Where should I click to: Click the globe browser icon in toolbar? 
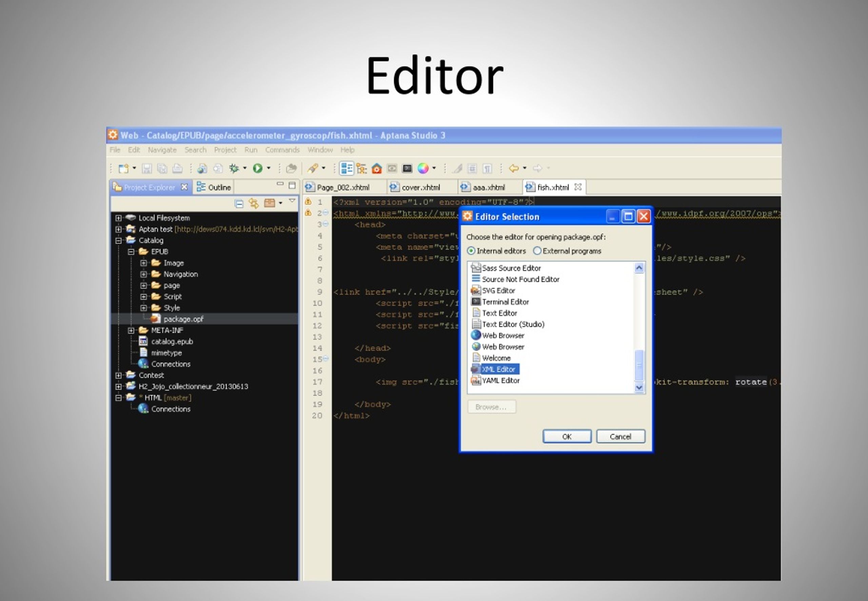click(202, 168)
